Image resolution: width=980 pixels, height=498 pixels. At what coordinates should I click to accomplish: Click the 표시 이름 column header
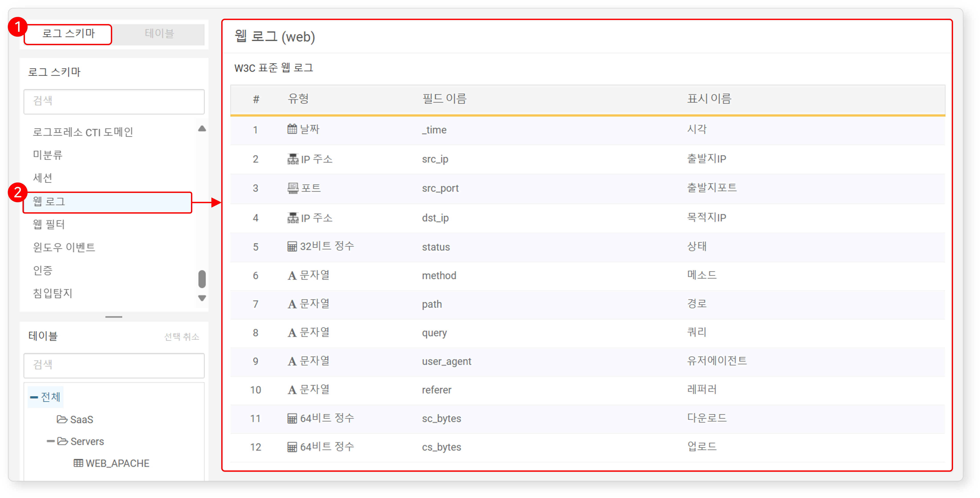pos(709,99)
